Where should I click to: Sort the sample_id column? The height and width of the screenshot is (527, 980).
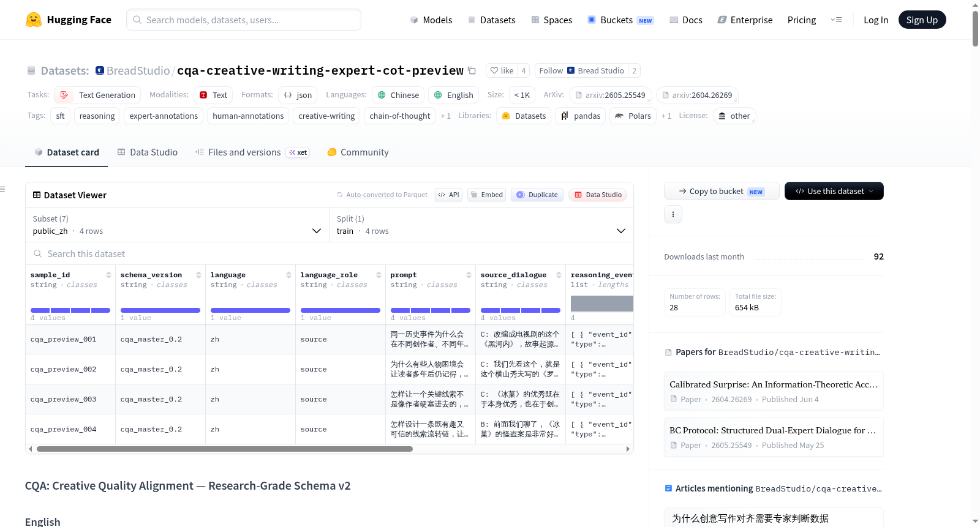click(x=108, y=275)
